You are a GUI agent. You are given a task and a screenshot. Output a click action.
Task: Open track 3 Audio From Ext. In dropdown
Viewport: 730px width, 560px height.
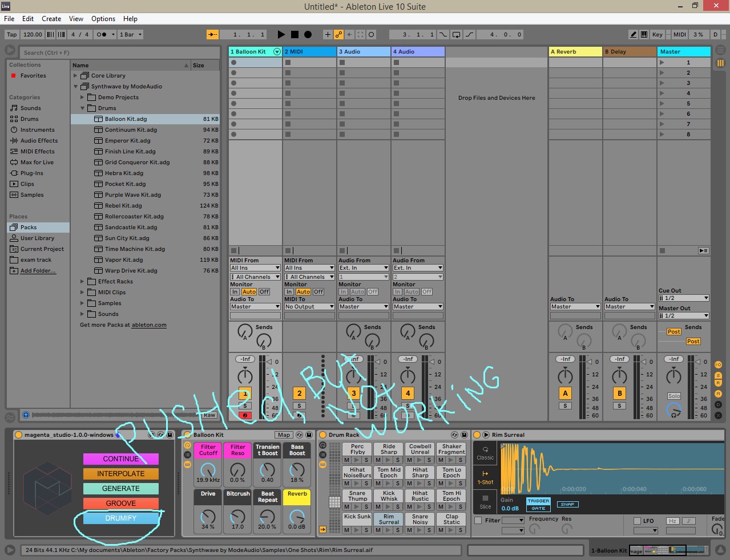point(364,267)
